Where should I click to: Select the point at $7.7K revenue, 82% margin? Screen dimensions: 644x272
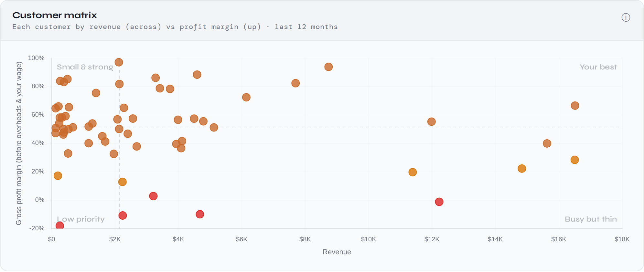pyautogui.click(x=295, y=83)
